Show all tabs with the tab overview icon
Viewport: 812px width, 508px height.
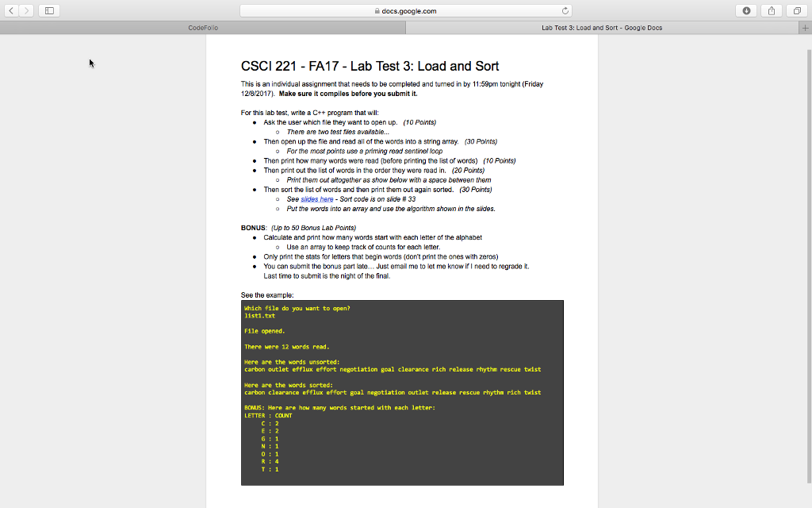click(797, 10)
